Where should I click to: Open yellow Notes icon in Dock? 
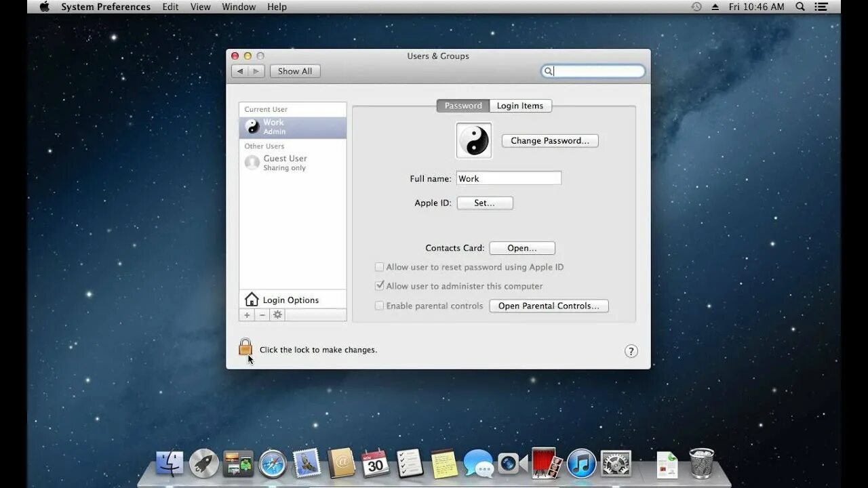coord(444,464)
